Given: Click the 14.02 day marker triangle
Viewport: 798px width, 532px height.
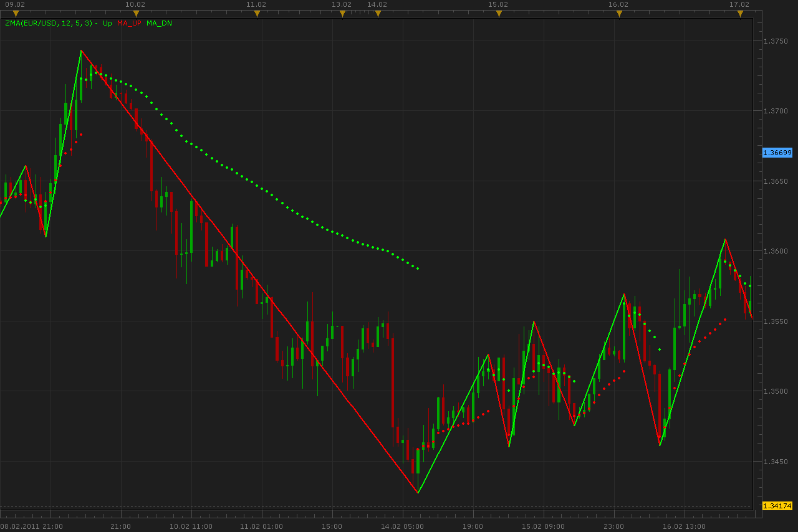Looking at the screenshot, I should [x=378, y=14].
